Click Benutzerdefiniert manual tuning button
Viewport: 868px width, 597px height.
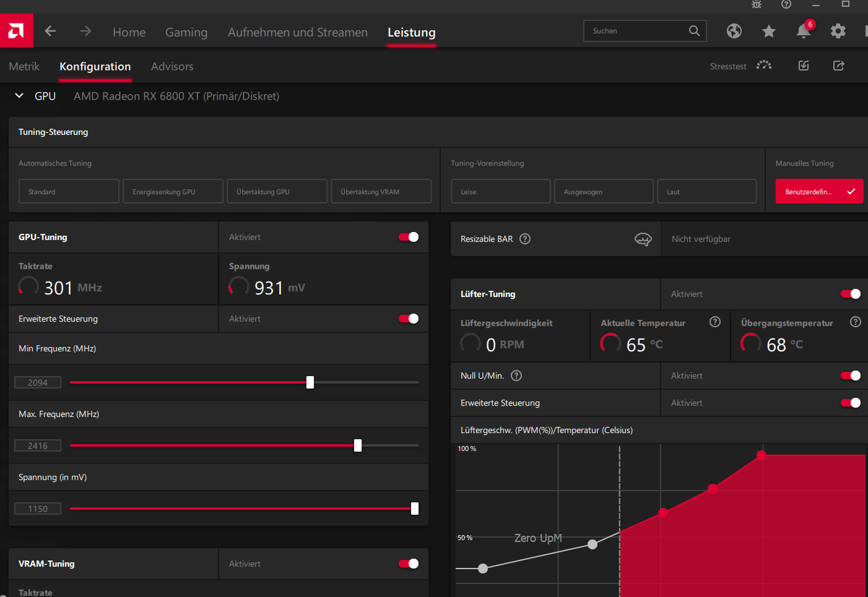(819, 191)
